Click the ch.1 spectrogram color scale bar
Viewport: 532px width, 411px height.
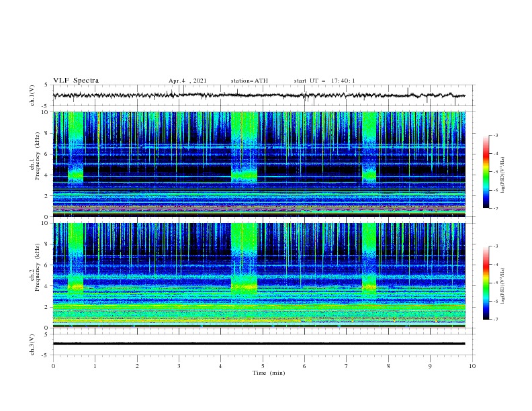tap(486, 172)
